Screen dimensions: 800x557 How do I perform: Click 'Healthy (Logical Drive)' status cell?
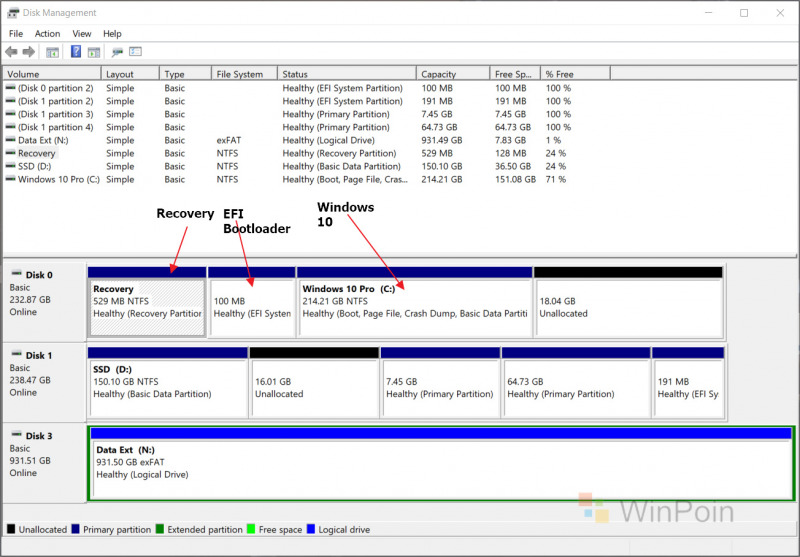click(x=329, y=140)
